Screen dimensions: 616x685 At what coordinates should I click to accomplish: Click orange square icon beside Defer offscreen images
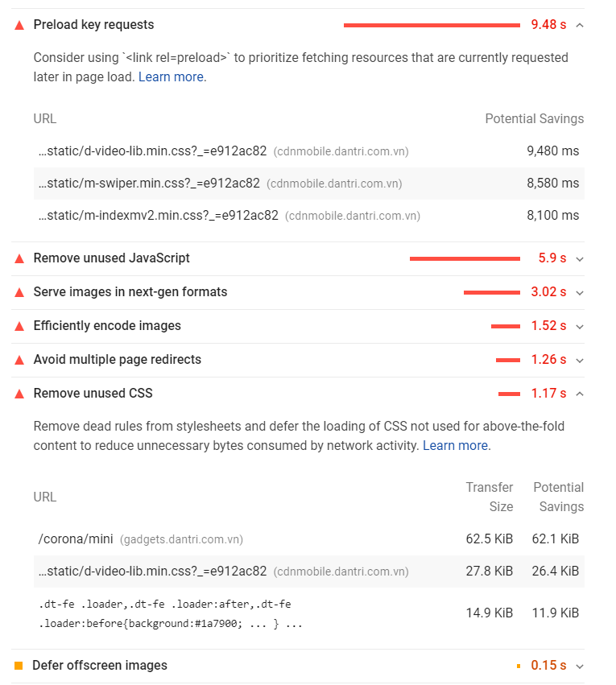tap(19, 666)
